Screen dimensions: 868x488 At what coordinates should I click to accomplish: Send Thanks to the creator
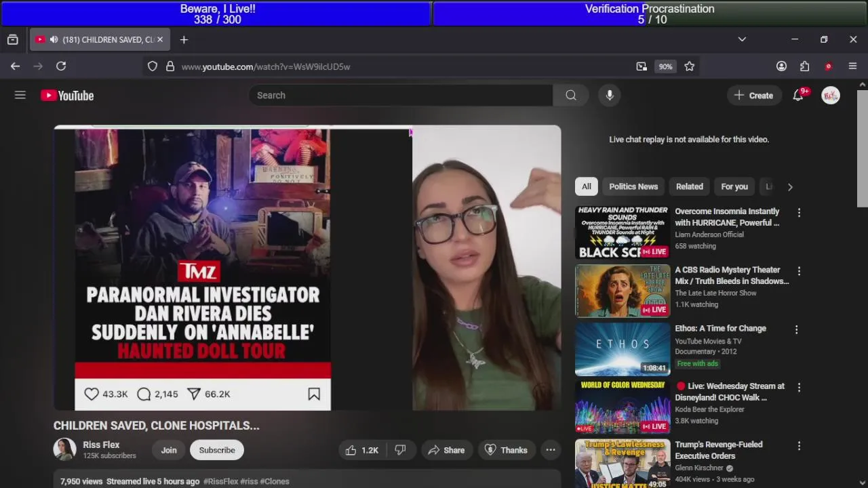point(506,450)
